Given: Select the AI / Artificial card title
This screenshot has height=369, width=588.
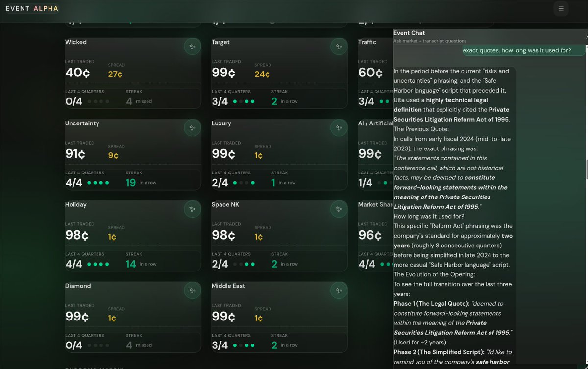Looking at the screenshot, I should point(375,123).
